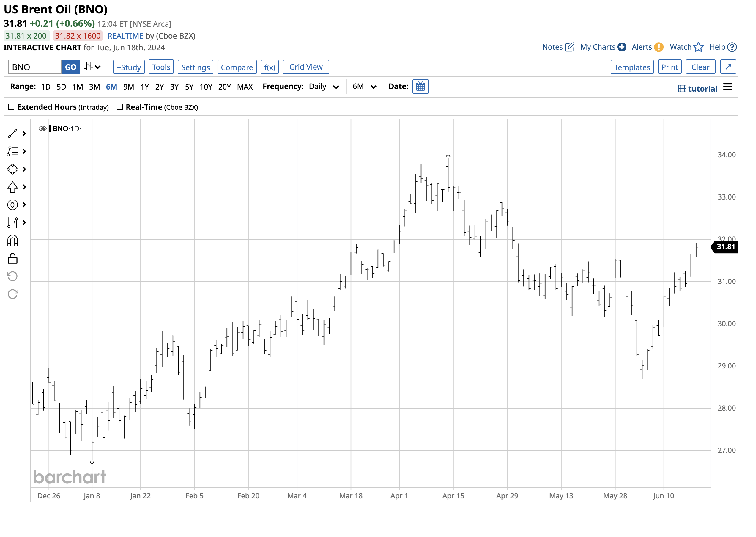Expand chart to fullscreen arrow icon
The width and height of the screenshot is (756, 537).
728,67
